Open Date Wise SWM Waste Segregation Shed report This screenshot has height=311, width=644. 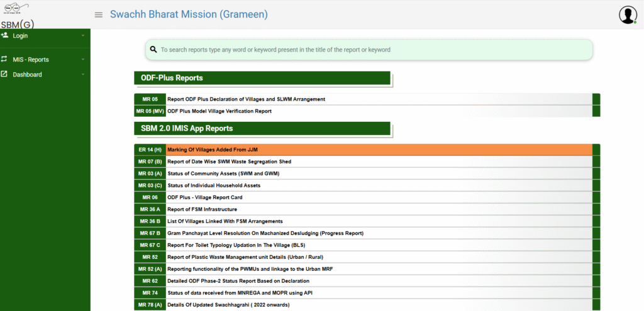coord(229,161)
